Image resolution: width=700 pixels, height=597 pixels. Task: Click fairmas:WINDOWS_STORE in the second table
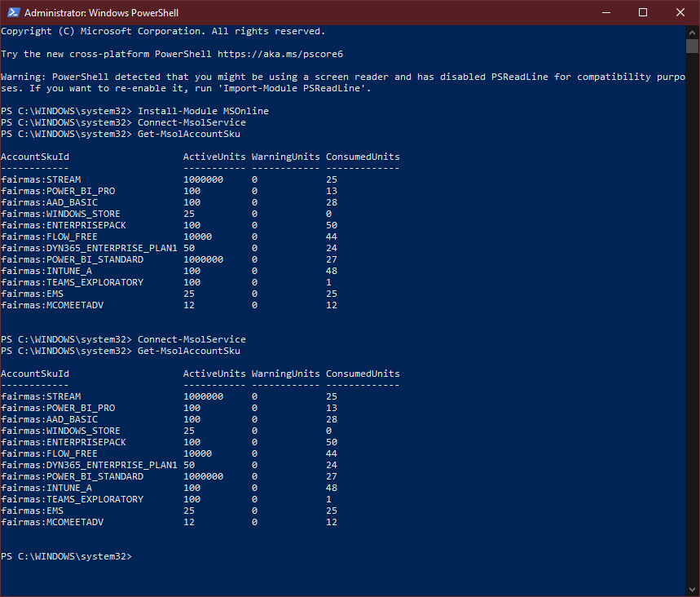[61, 431]
